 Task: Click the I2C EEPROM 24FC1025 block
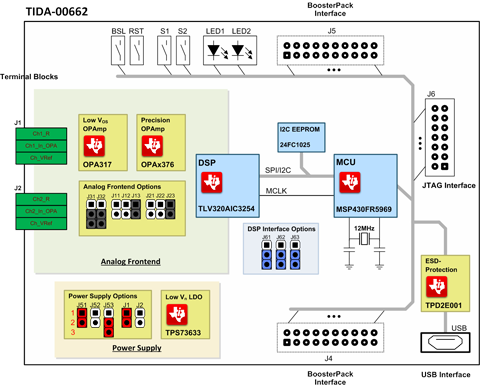(301, 137)
